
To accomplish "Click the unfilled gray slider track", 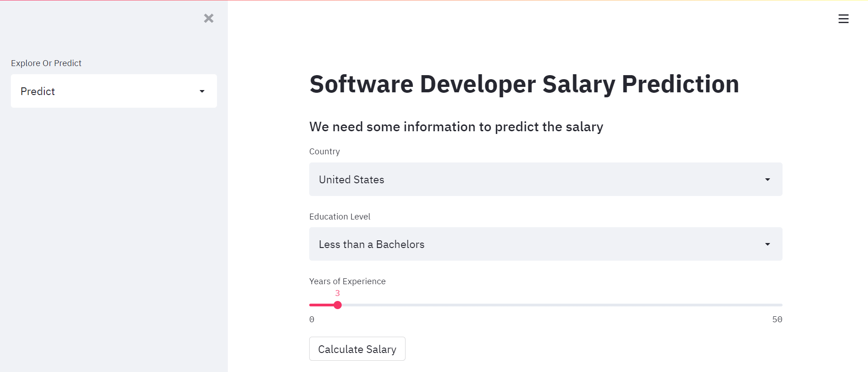I will pos(561,305).
